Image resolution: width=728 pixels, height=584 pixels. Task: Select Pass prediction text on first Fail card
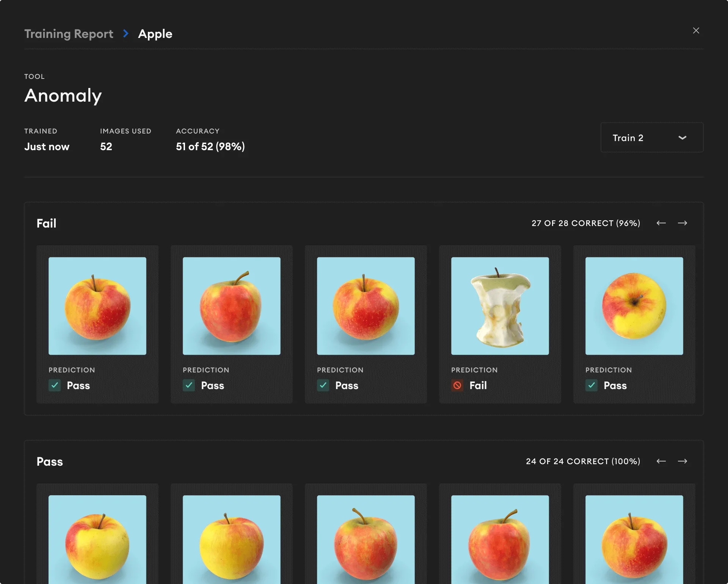78,386
